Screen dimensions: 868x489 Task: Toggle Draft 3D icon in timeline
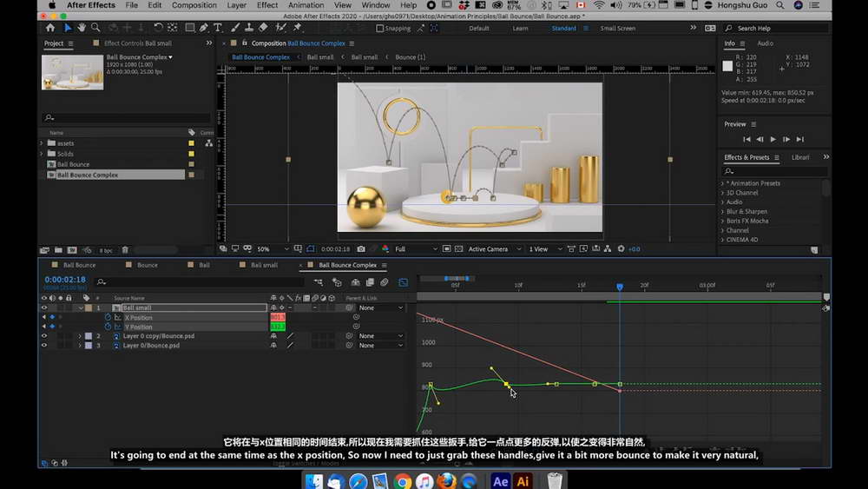[x=337, y=282]
